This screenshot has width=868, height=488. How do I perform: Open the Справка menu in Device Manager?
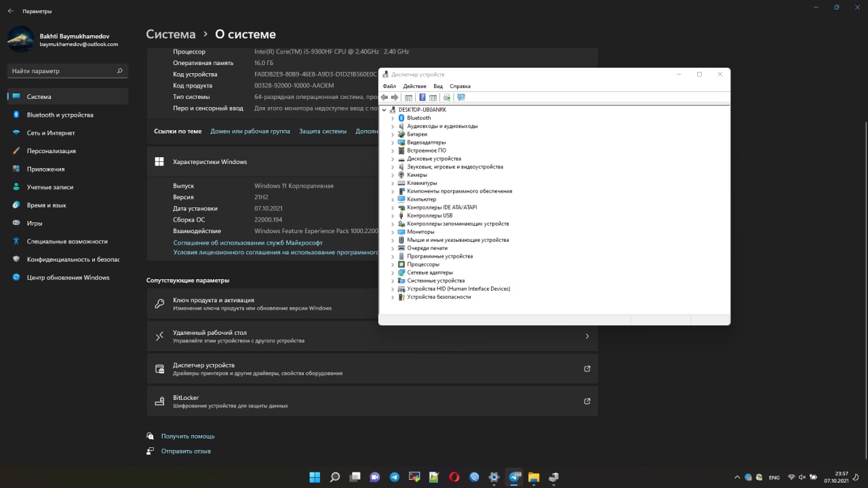point(460,86)
